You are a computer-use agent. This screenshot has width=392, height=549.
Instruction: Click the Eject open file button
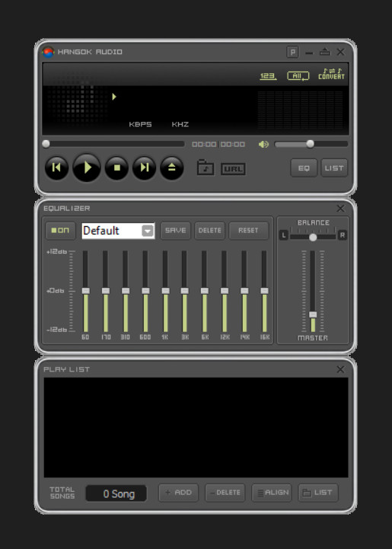pos(171,168)
